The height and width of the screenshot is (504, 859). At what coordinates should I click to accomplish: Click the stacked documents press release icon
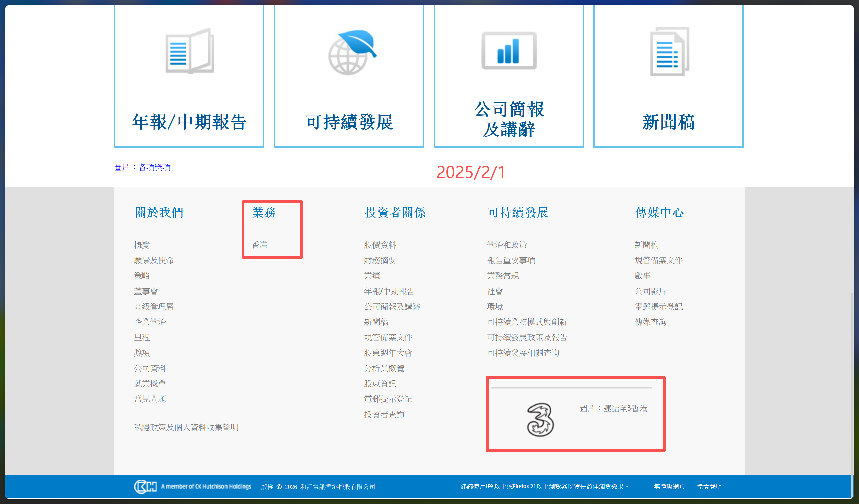click(x=669, y=52)
